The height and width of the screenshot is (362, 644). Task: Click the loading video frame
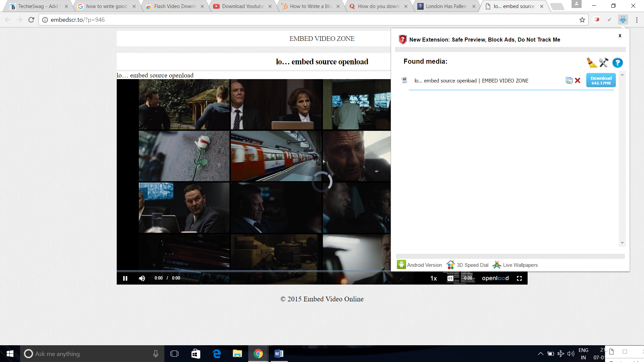click(322, 182)
